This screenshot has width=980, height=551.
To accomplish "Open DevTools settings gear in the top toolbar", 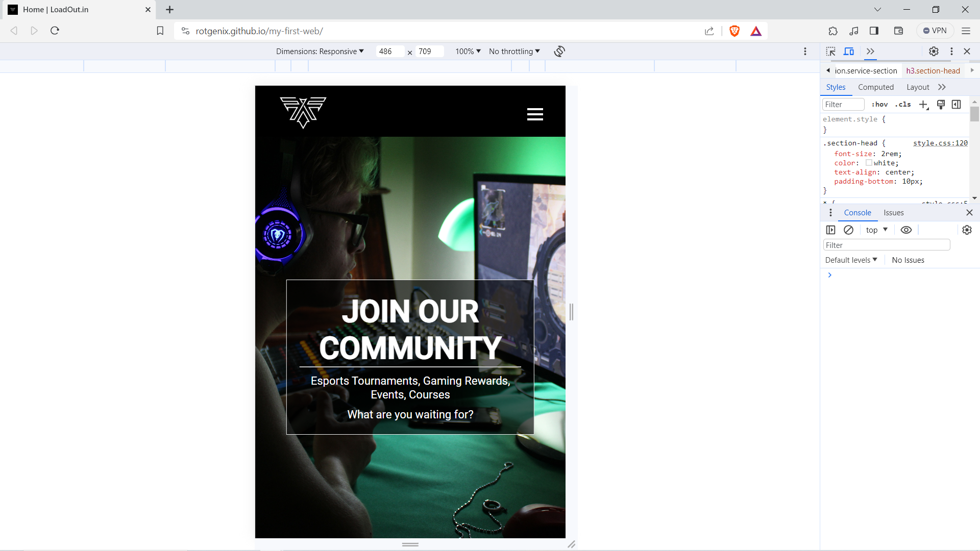I will [934, 52].
